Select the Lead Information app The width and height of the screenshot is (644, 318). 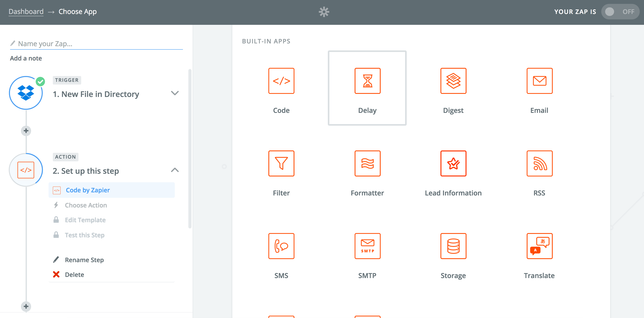pyautogui.click(x=453, y=163)
